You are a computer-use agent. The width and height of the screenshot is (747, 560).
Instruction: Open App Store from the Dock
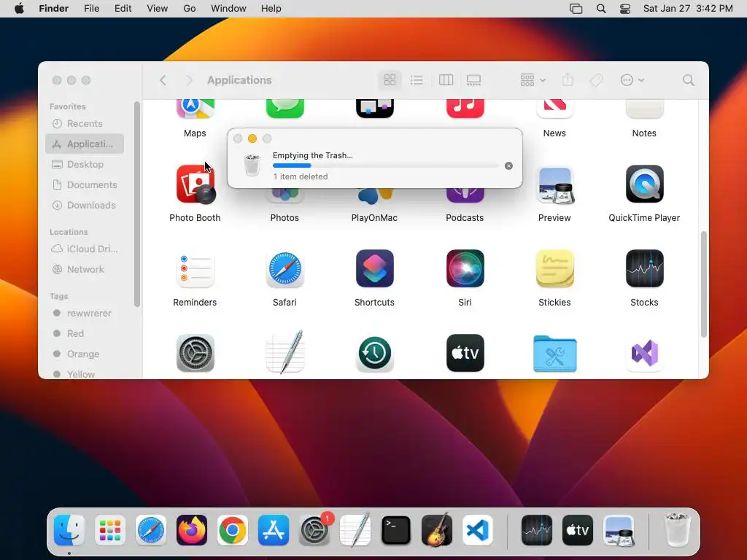tap(274, 530)
